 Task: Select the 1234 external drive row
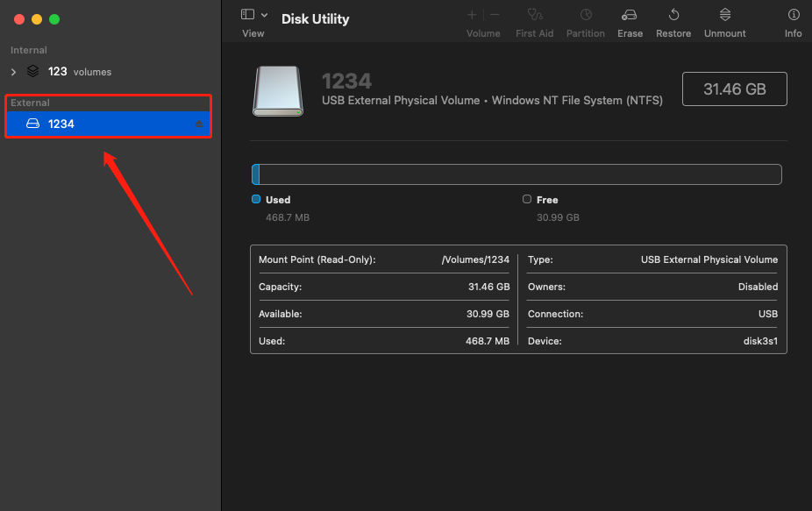(x=108, y=124)
